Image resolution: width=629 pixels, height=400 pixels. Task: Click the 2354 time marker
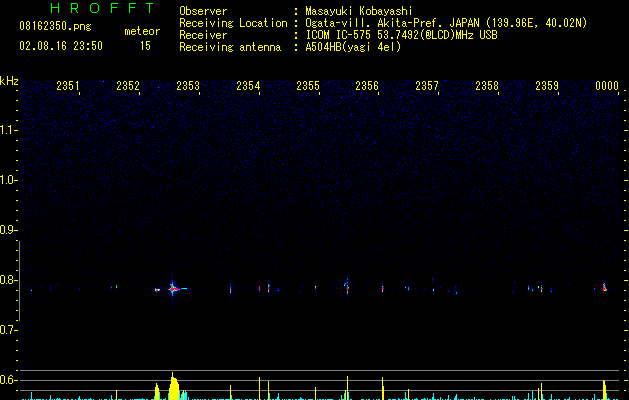tap(248, 86)
